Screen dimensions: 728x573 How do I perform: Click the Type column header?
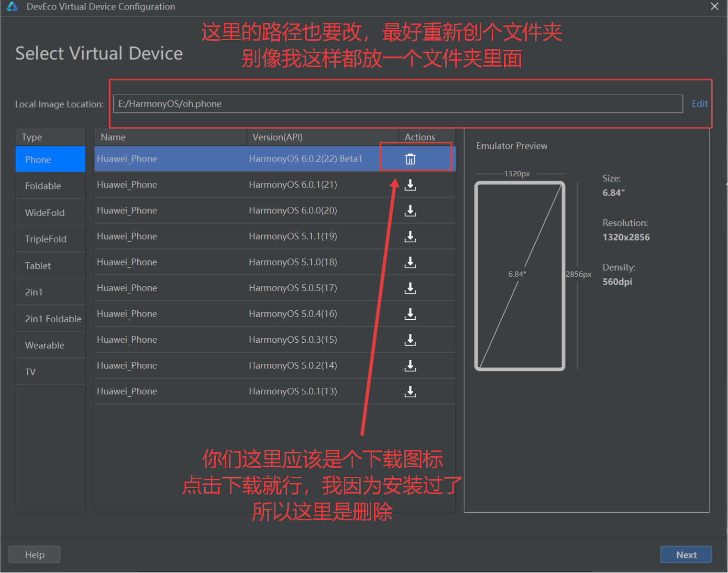coord(50,137)
